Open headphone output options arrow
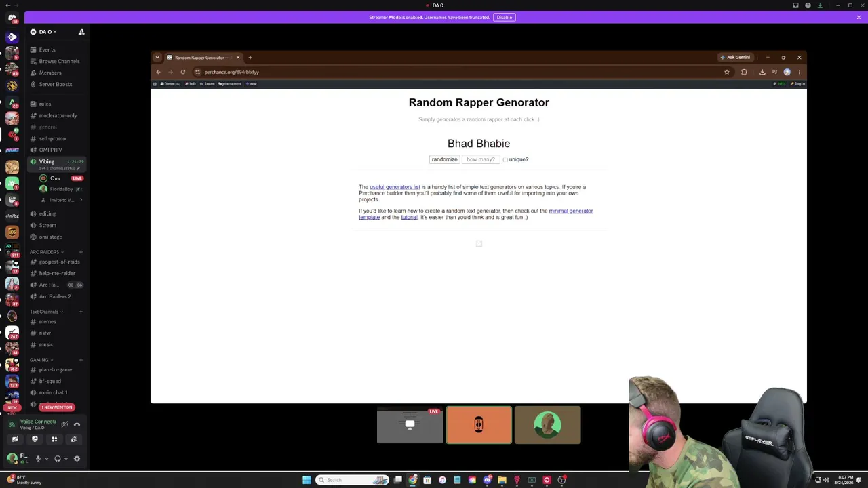Viewport: 868px width, 488px height. 66,459
